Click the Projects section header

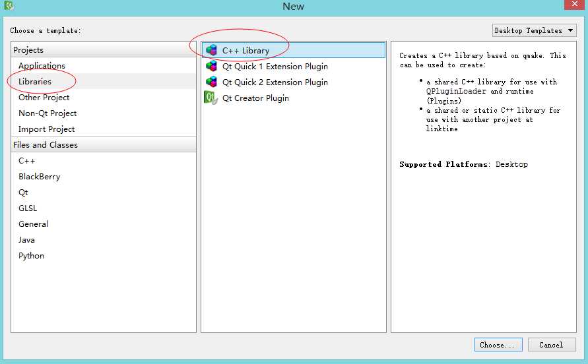pyautogui.click(x=104, y=49)
